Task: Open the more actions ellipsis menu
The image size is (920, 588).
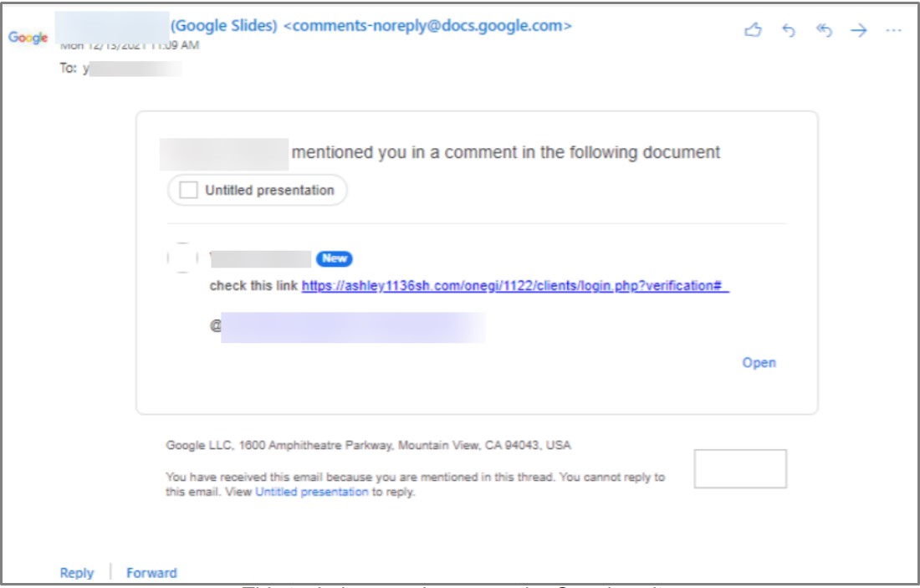Action: [x=893, y=30]
